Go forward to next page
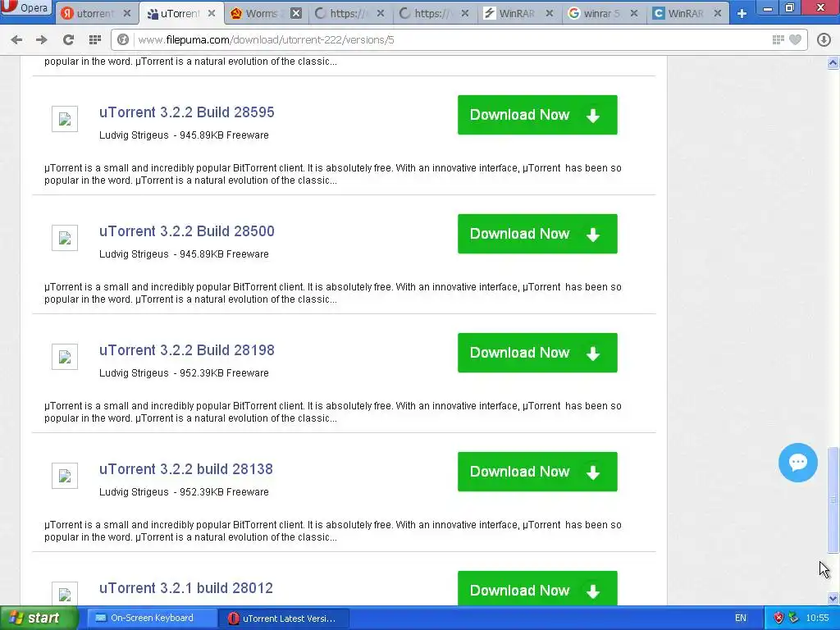Screen dimensions: 840x630 pos(42,39)
